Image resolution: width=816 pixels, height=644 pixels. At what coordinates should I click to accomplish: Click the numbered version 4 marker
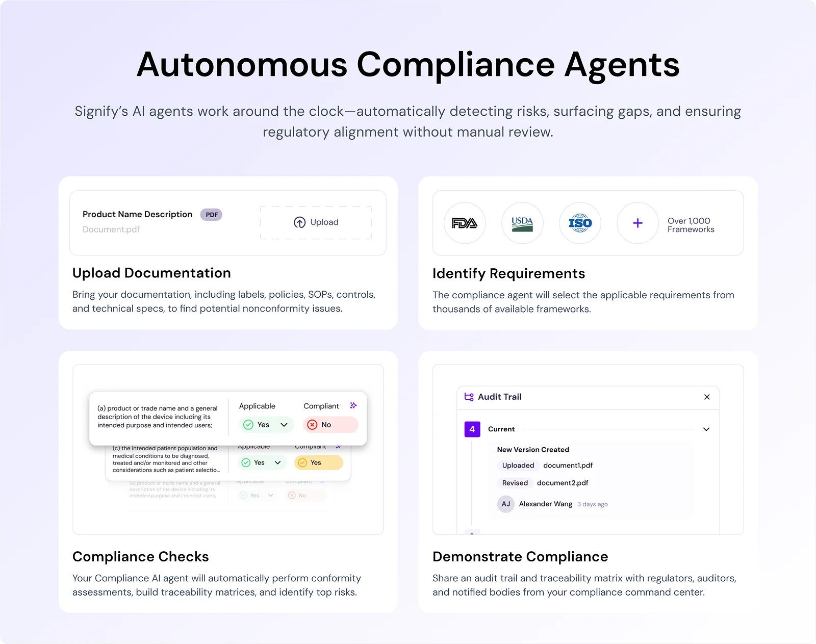click(472, 429)
